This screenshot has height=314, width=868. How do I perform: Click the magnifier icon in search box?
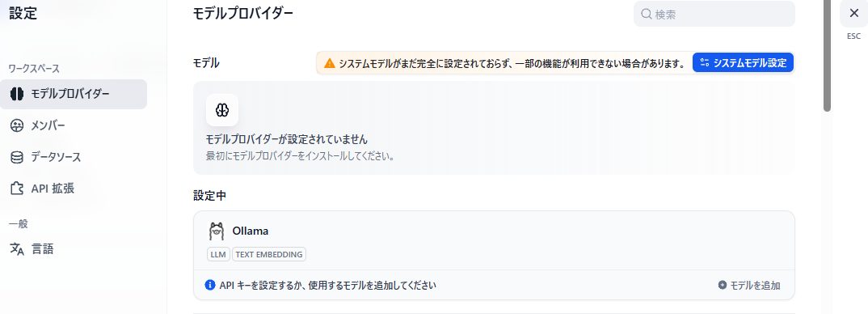tap(647, 14)
